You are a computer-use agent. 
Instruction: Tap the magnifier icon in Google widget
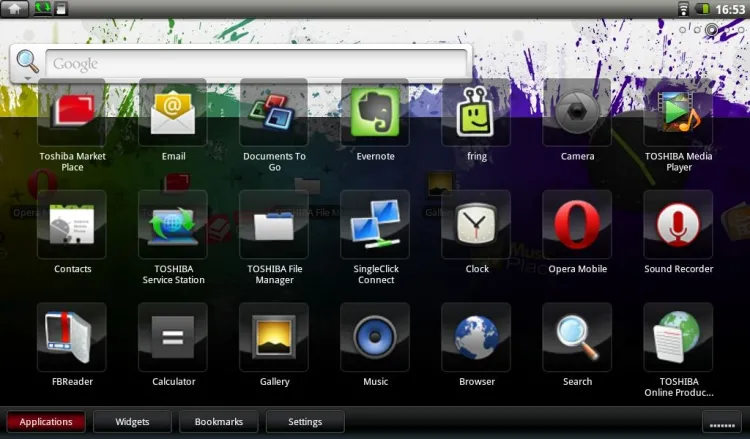27,62
